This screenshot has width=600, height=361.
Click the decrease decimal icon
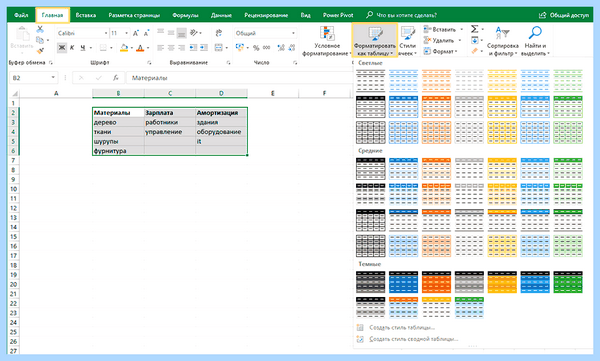click(x=292, y=48)
